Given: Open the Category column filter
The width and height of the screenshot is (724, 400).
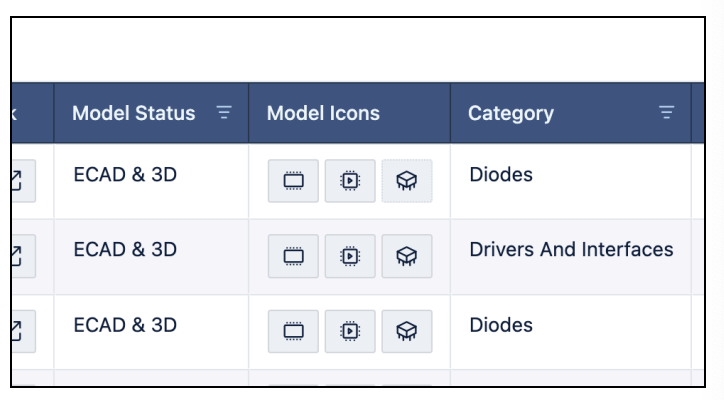Looking at the screenshot, I should (x=666, y=112).
